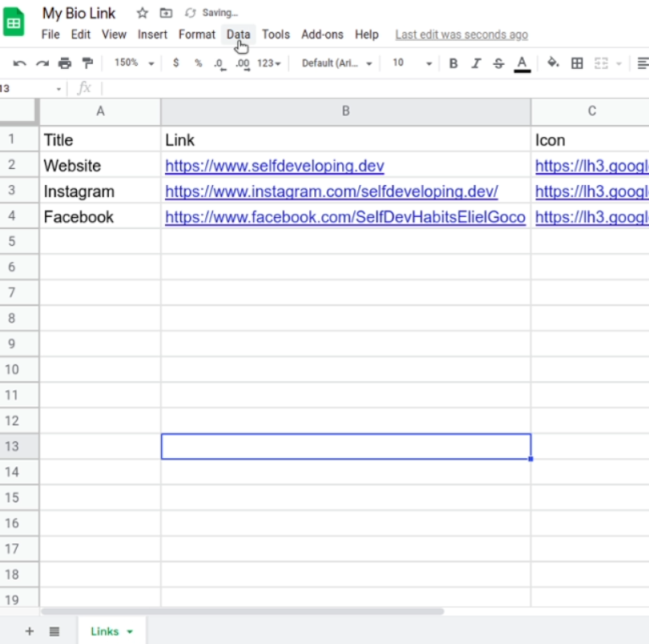The width and height of the screenshot is (649, 644).
Task: Open the Help menu
Action: click(367, 34)
